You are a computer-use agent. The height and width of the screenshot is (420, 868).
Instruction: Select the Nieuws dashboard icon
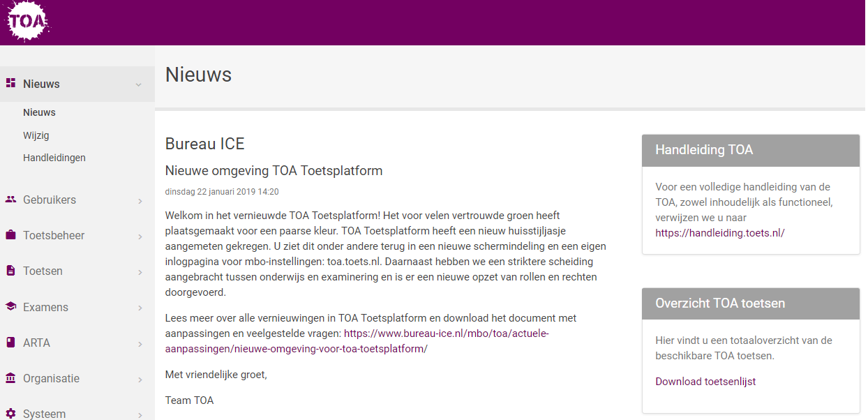click(x=10, y=83)
